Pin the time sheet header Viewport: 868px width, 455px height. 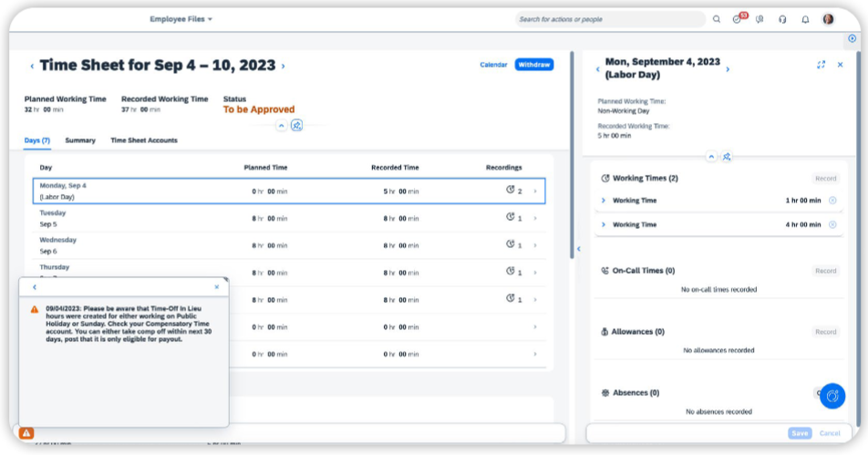click(296, 125)
